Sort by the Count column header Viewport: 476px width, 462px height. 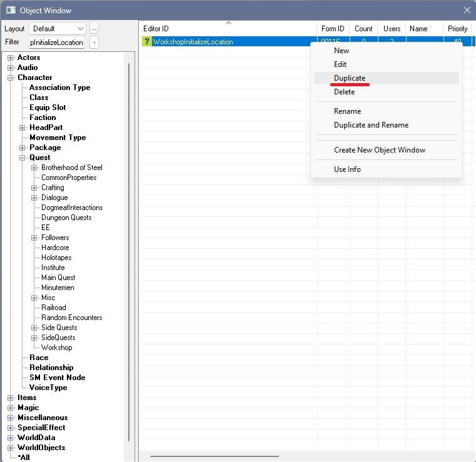pyautogui.click(x=363, y=29)
